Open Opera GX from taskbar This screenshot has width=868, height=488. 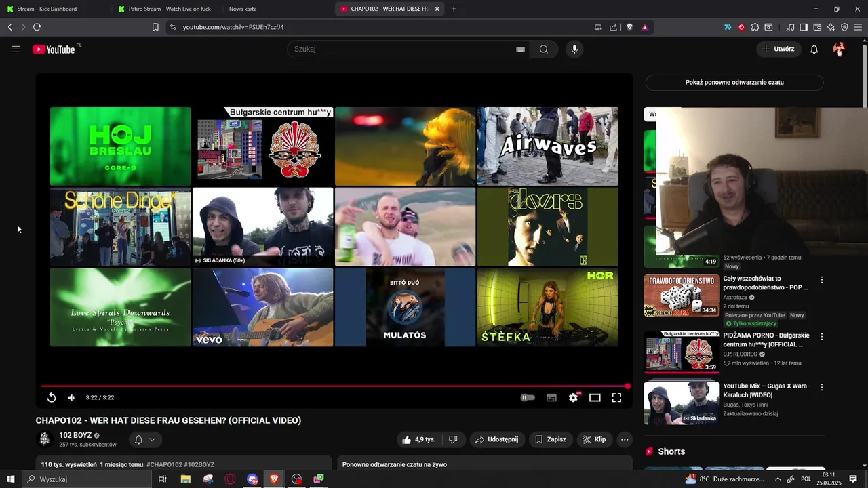(x=230, y=479)
